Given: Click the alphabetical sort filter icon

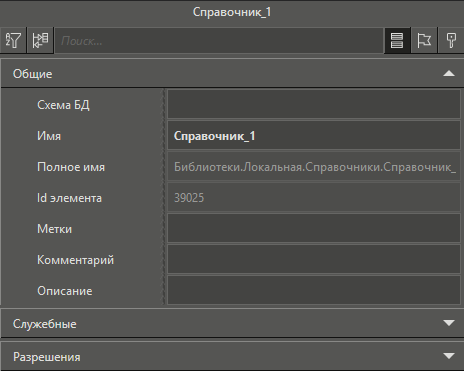Looking at the screenshot, I should click(x=13, y=40).
